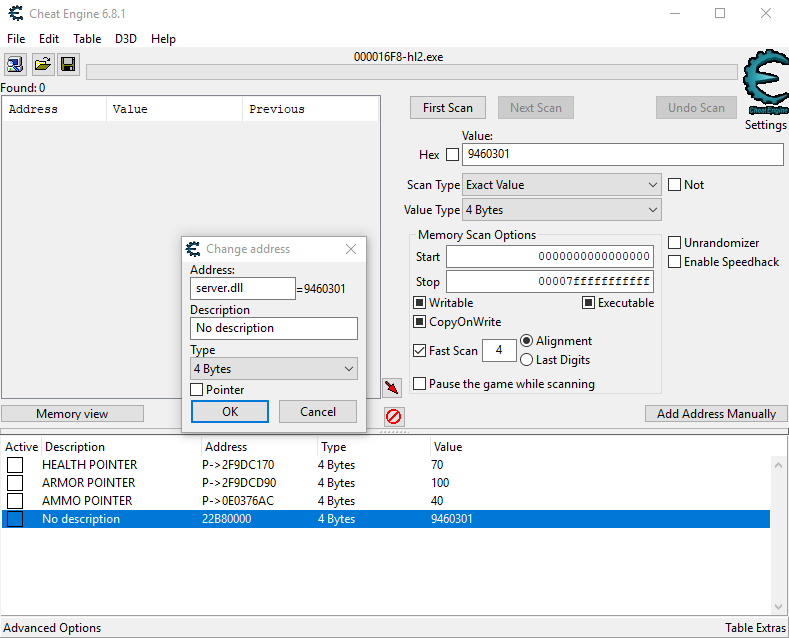789x638 pixels.
Task: Open the Value Type dropdown
Action: pyautogui.click(x=562, y=210)
